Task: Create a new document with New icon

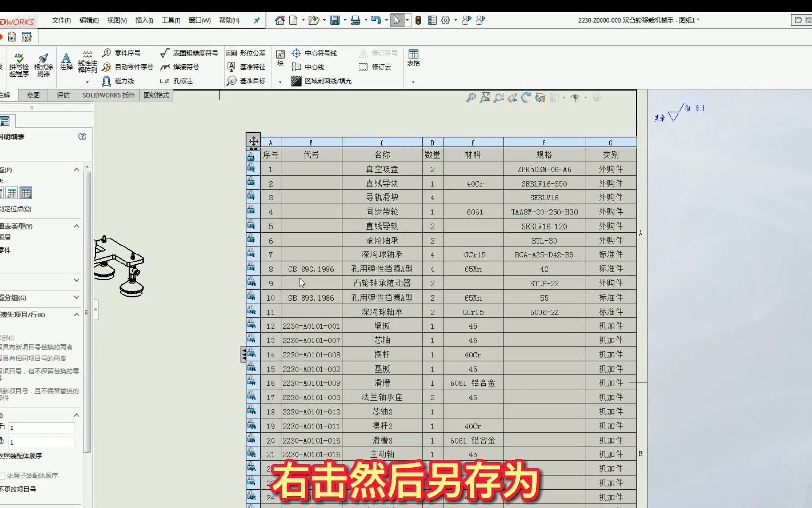Action: point(293,20)
